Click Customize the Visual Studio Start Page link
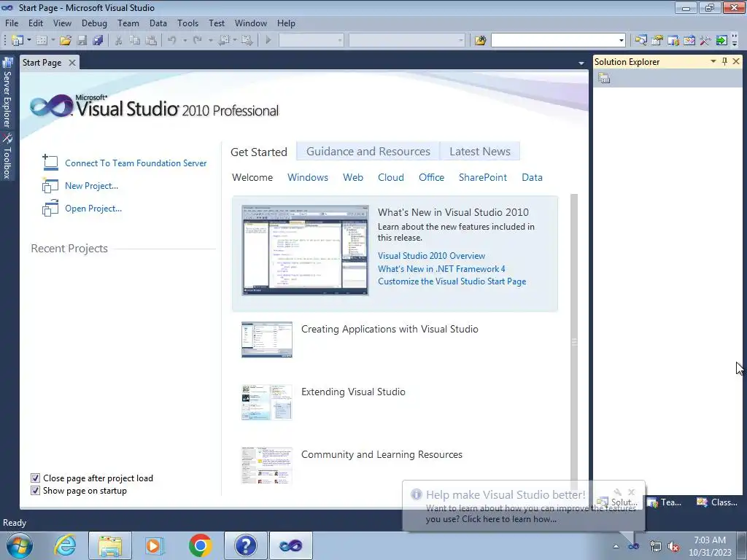The width and height of the screenshot is (747, 560). point(452,281)
